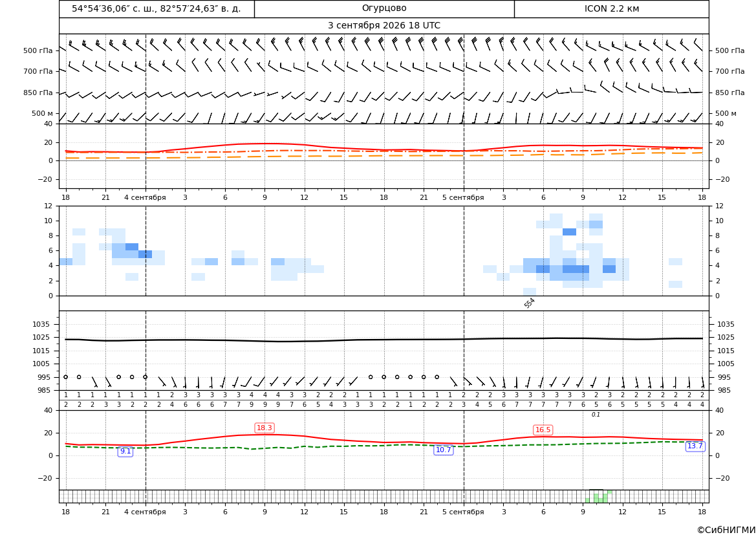This screenshot has width=756, height=535.
Task: Click the red 16.5 maximum temperature label
Action: click(543, 430)
